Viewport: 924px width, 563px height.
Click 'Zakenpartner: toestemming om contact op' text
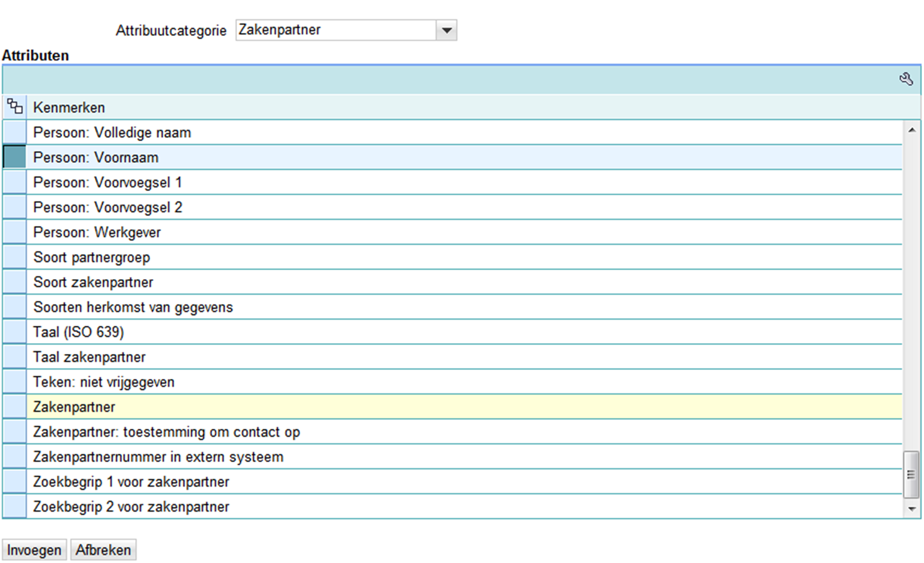pyautogui.click(x=166, y=432)
